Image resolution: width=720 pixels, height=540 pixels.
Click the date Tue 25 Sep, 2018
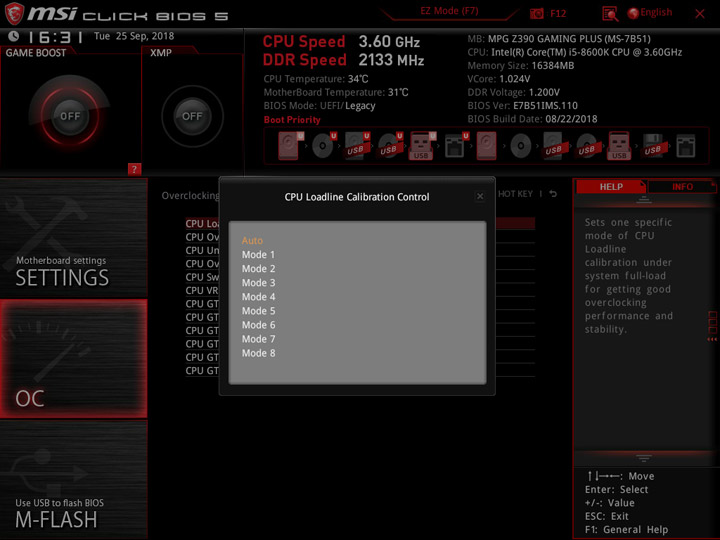click(134, 36)
